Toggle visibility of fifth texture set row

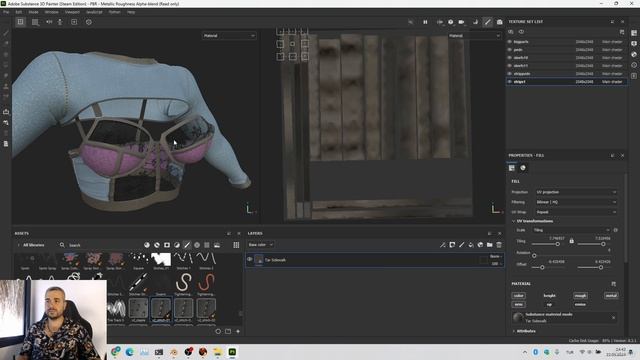click(x=510, y=73)
